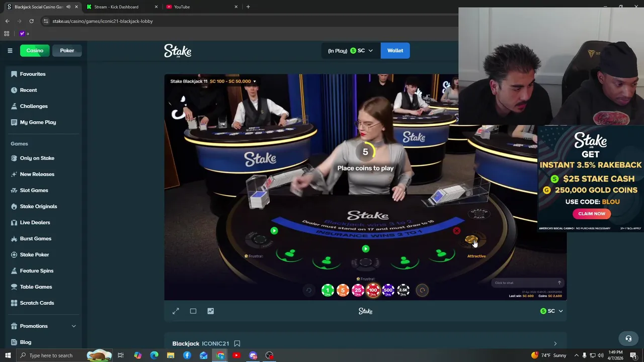Viewport: 644px width, 362px height.
Task: Open Favourites in the sidebar
Action: [33, 74]
